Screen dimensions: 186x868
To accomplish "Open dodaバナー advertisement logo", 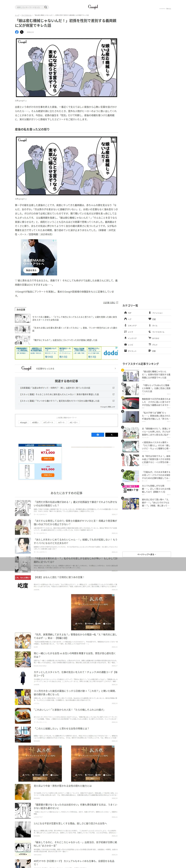I will pos(110,353).
